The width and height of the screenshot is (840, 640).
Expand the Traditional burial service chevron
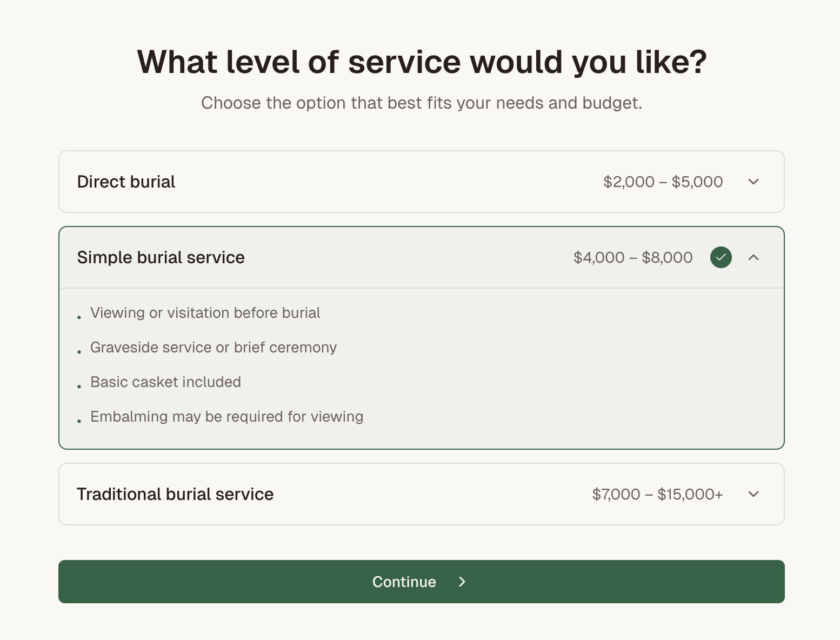point(754,494)
